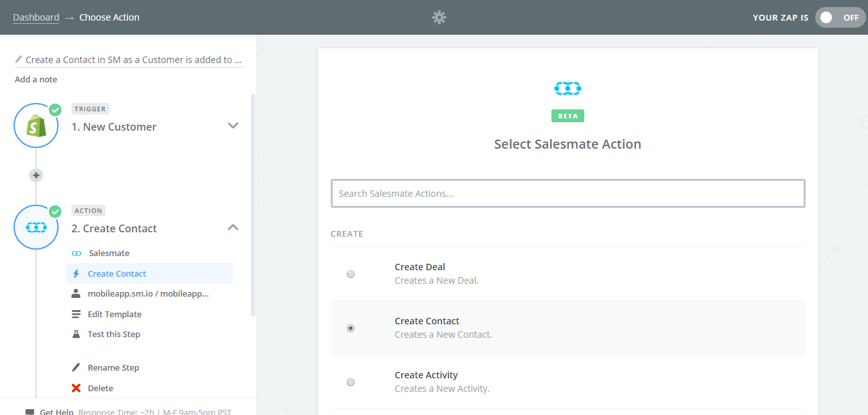The height and width of the screenshot is (415, 868).
Task: Click the lines icon beside Edit Template
Action: (x=76, y=314)
